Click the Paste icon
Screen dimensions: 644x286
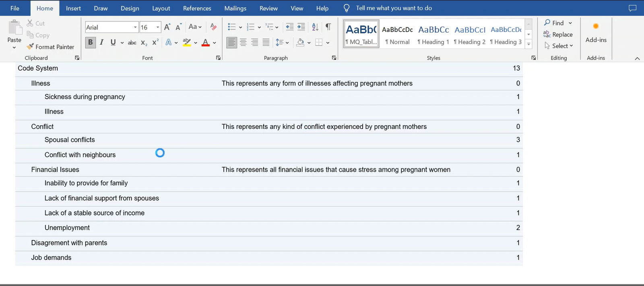pyautogui.click(x=15, y=27)
